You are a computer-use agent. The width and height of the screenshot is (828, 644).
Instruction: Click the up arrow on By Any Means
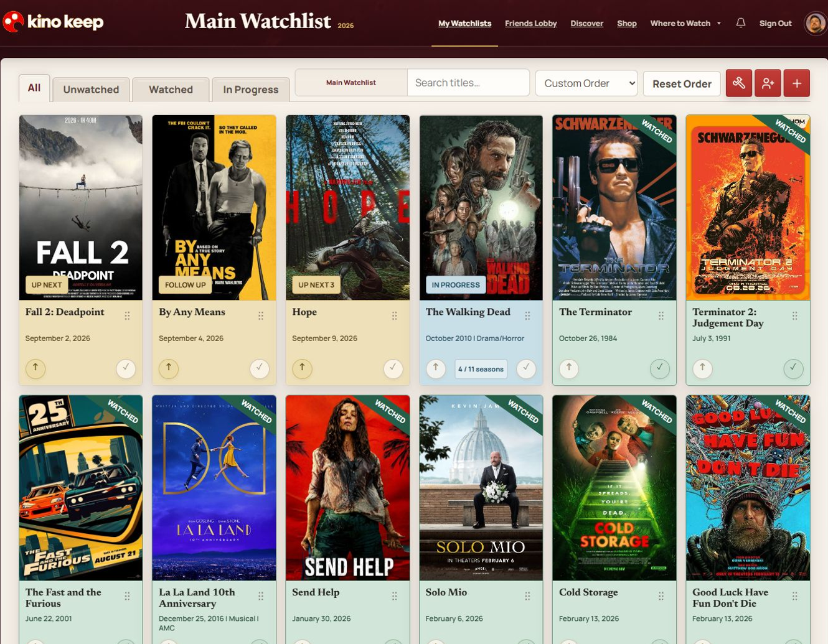click(169, 368)
